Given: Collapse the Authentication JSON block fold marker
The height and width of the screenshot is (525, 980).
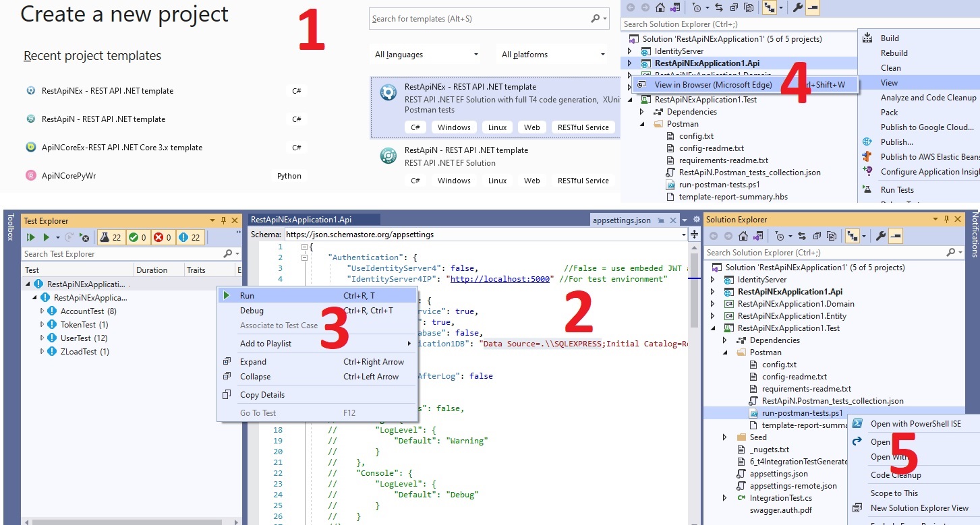Looking at the screenshot, I should pyautogui.click(x=304, y=257).
